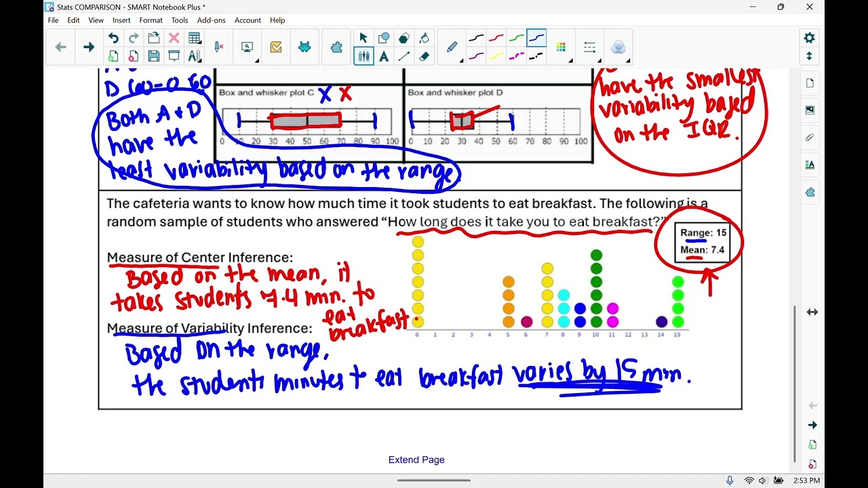Show the screen shade icon
Image resolution: width=868 pixels, height=488 pixels.
coord(174,56)
